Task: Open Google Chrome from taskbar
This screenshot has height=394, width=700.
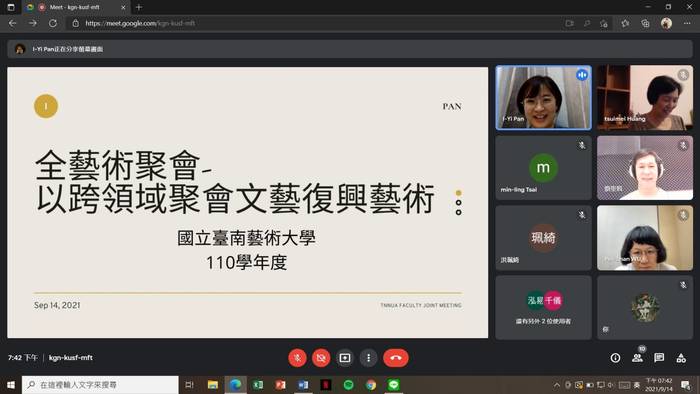Action: click(371, 385)
